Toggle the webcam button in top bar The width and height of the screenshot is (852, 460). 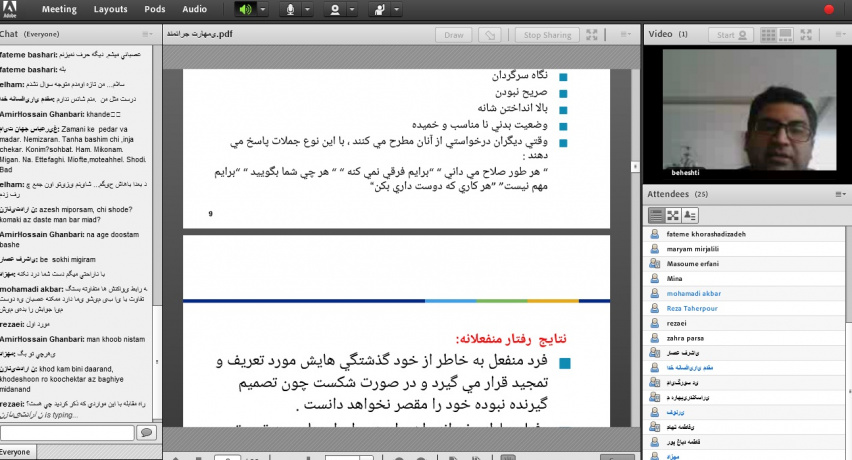[335, 9]
